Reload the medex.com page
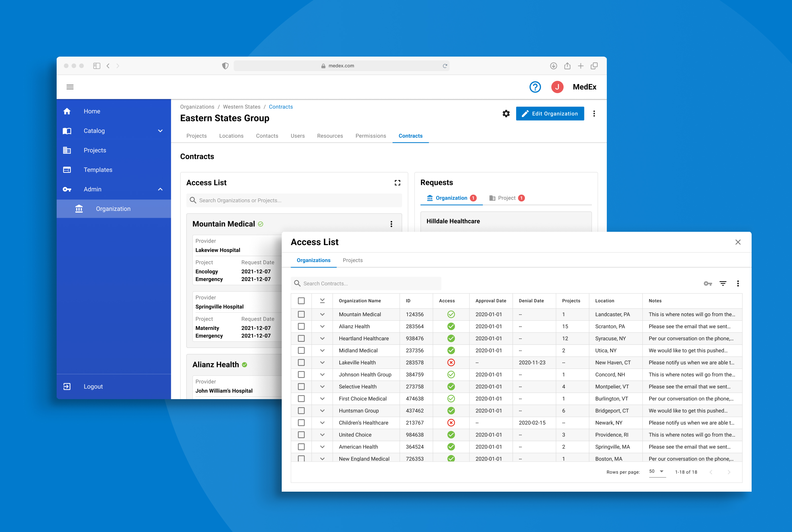 445,66
